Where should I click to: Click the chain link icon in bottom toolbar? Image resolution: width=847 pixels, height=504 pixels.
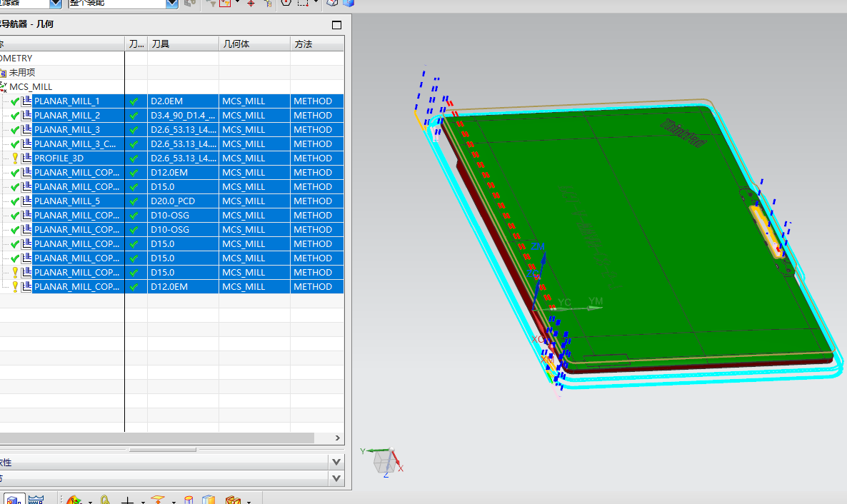click(105, 500)
